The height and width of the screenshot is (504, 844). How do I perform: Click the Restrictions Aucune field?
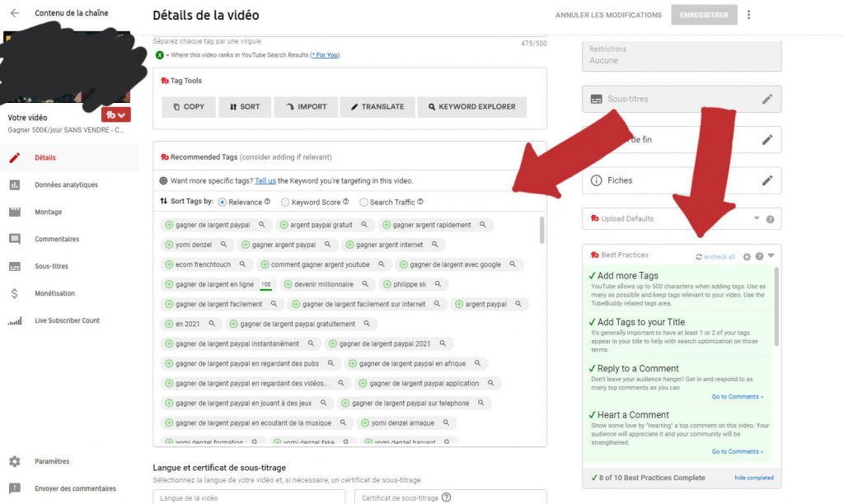click(x=682, y=55)
